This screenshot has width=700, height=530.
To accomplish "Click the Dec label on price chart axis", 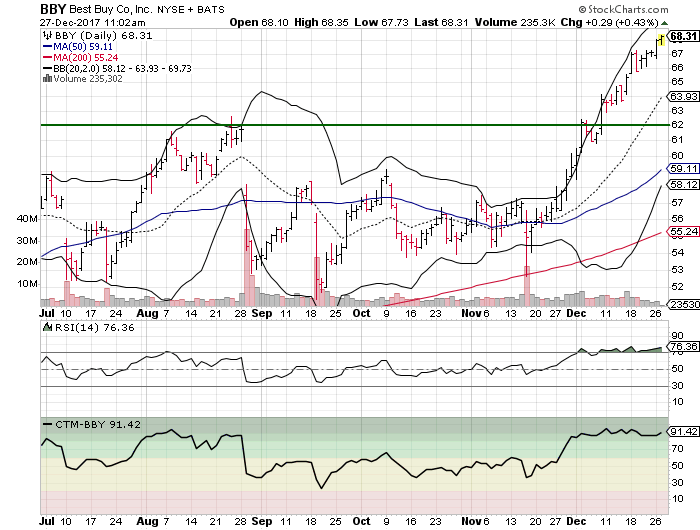I will pyautogui.click(x=576, y=313).
